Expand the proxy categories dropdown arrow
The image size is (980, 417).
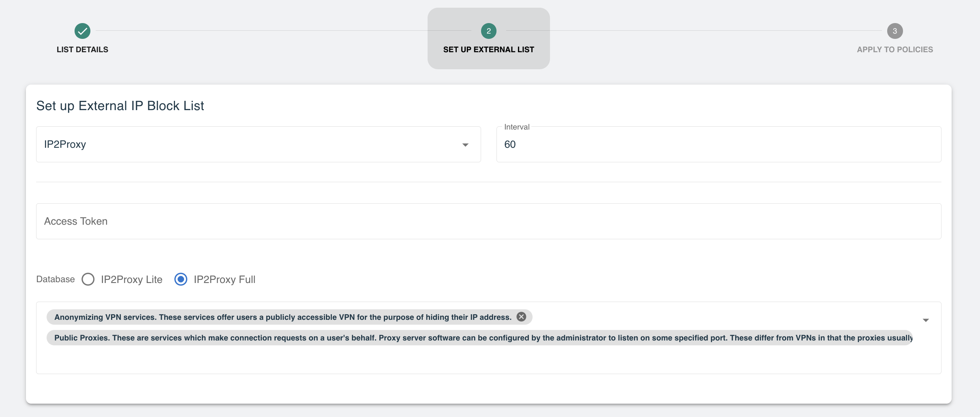pyautogui.click(x=926, y=320)
